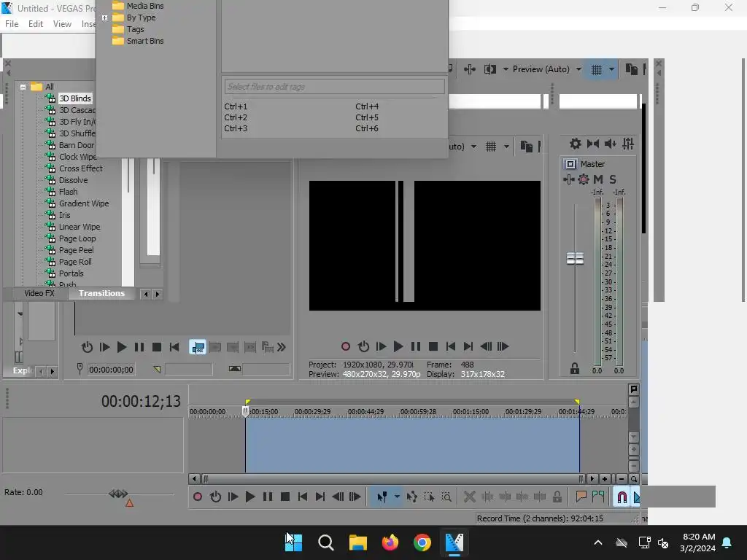
Task: Switch to the Video FX tab
Action: [x=39, y=293]
